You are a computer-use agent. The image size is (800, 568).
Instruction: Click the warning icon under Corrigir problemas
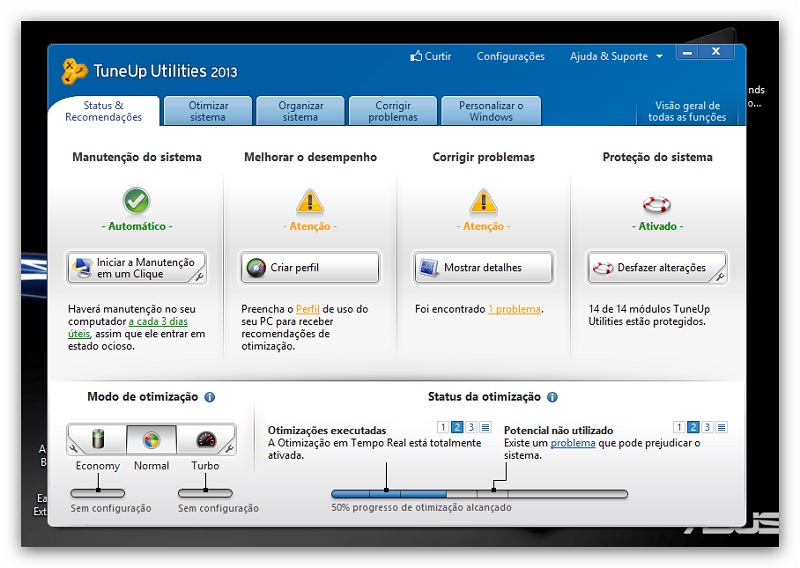[x=483, y=201]
